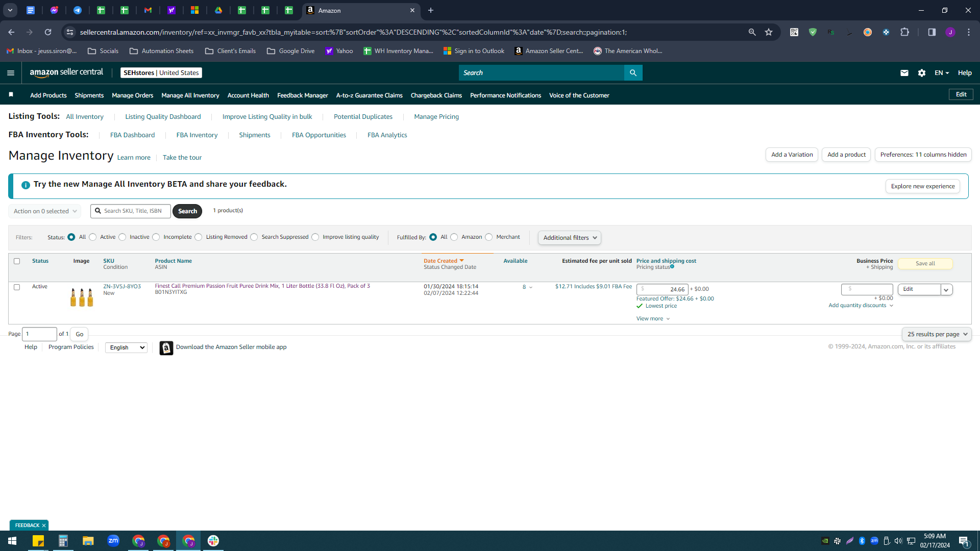Close the FEEDBACK tab with the X
The width and height of the screenshot is (980, 551).
point(44,525)
